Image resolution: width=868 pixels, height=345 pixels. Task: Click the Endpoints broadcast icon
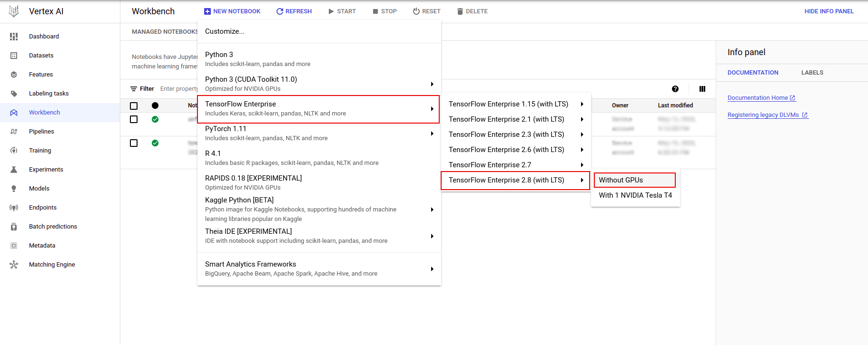click(x=14, y=208)
